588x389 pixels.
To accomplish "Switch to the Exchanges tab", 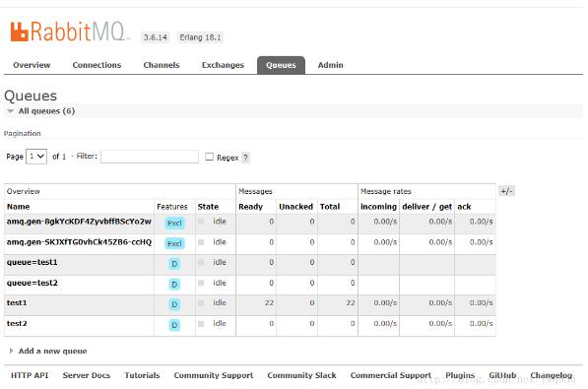I will [223, 65].
